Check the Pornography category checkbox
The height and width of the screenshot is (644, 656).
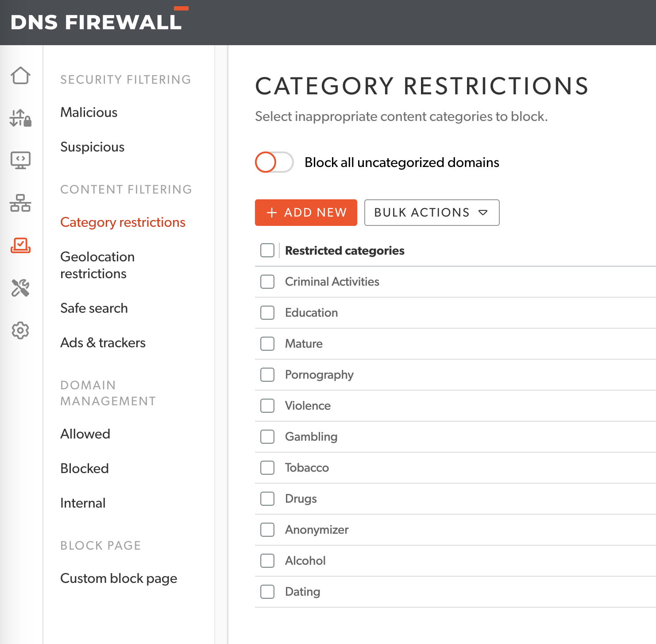coord(267,375)
